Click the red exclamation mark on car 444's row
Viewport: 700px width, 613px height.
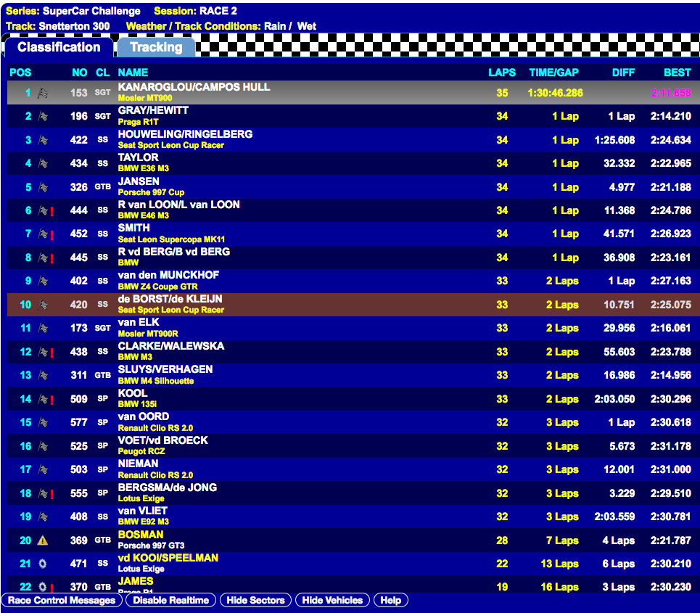52,210
